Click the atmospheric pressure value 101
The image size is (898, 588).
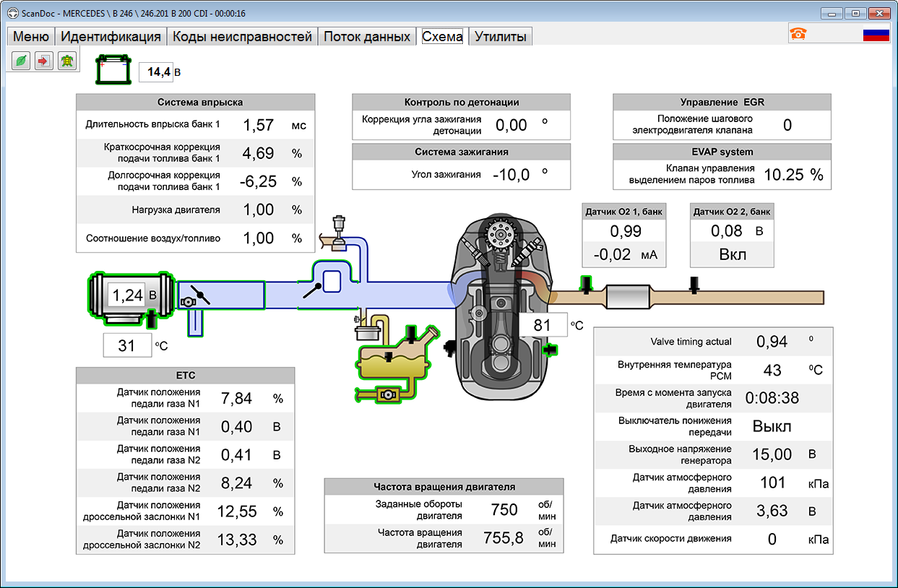[x=772, y=483]
